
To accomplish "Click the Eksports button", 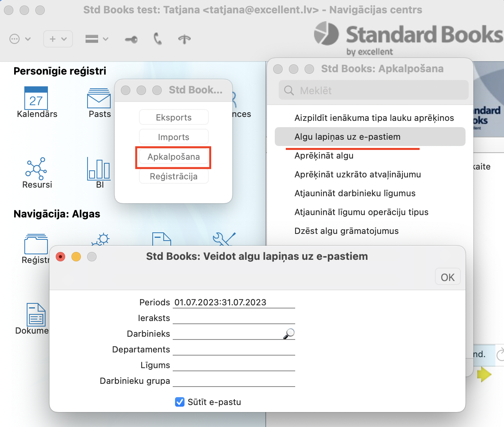I will 173,117.
